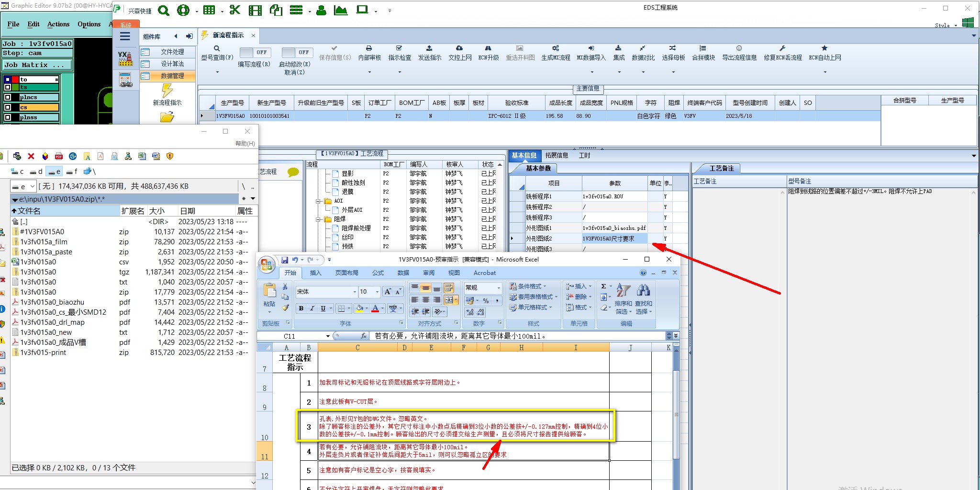Click the YX factory icon in the sidebar
This screenshot has width=980, height=490.
point(125,58)
